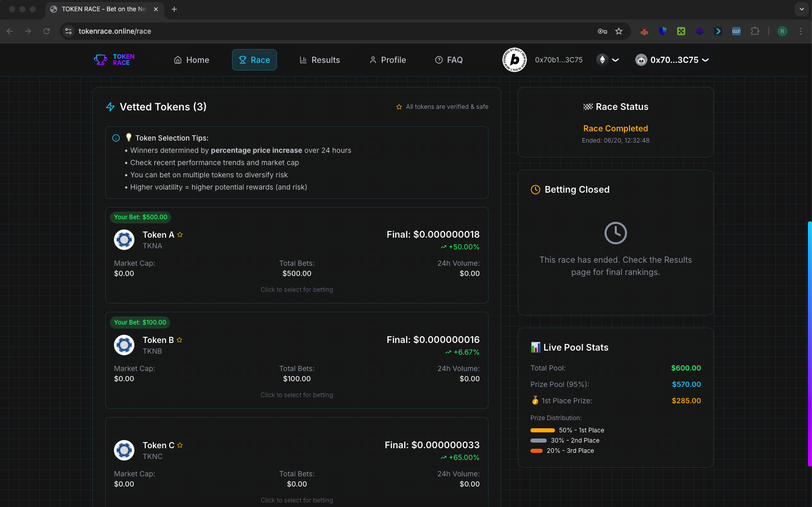Open a new browser tab
This screenshot has height=507, width=812.
tap(174, 9)
